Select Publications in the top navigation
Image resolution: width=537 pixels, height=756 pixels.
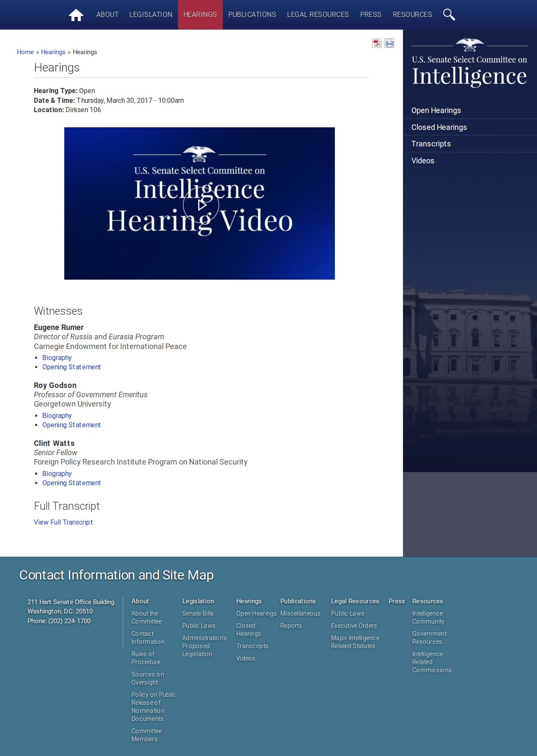pos(252,15)
